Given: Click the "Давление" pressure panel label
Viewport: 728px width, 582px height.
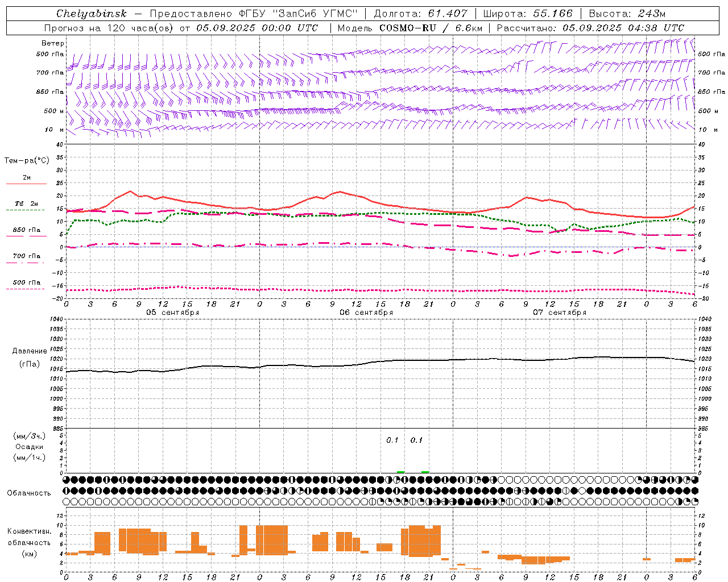Looking at the screenshot, I should (30, 351).
